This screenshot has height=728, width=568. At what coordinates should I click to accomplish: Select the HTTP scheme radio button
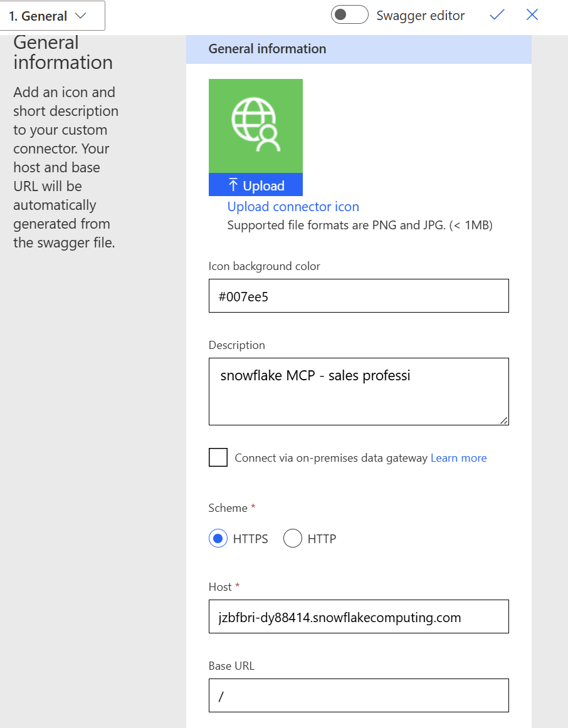coord(293,538)
